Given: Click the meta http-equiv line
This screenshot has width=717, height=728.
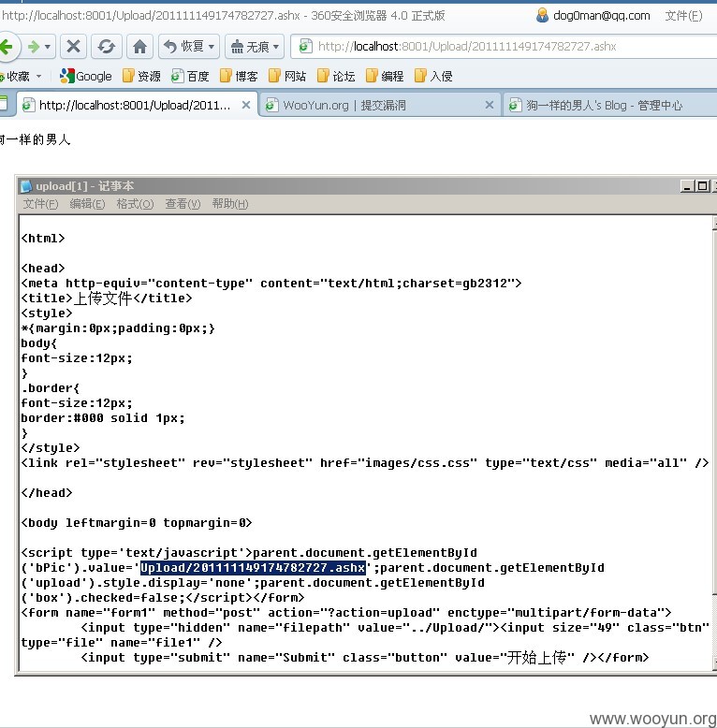Looking at the screenshot, I should 271,284.
